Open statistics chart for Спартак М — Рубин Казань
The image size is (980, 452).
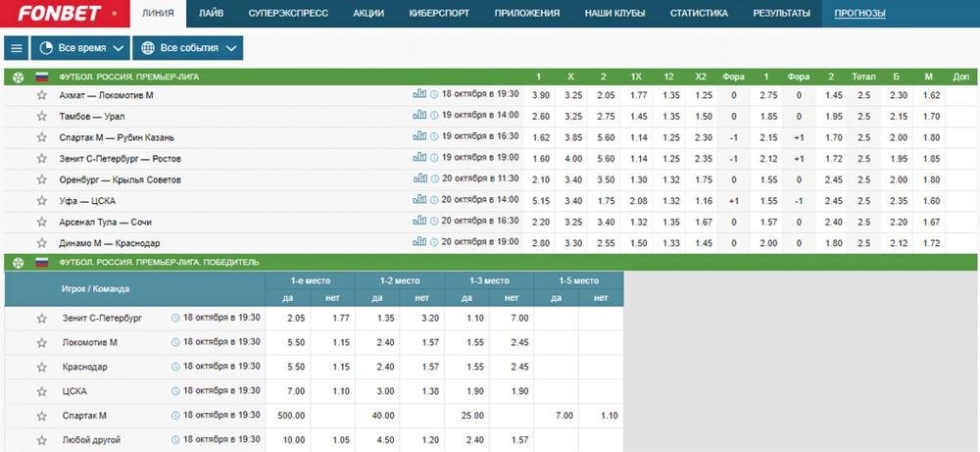click(x=419, y=136)
